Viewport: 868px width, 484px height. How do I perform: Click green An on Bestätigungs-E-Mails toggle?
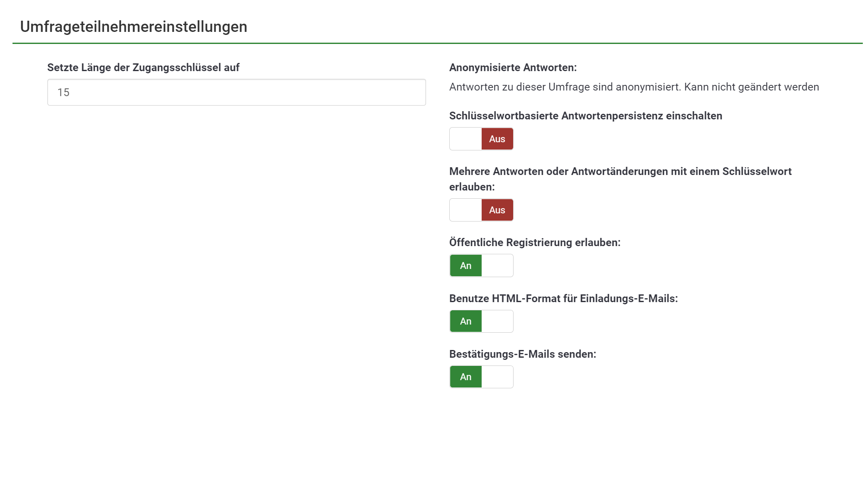tap(466, 377)
